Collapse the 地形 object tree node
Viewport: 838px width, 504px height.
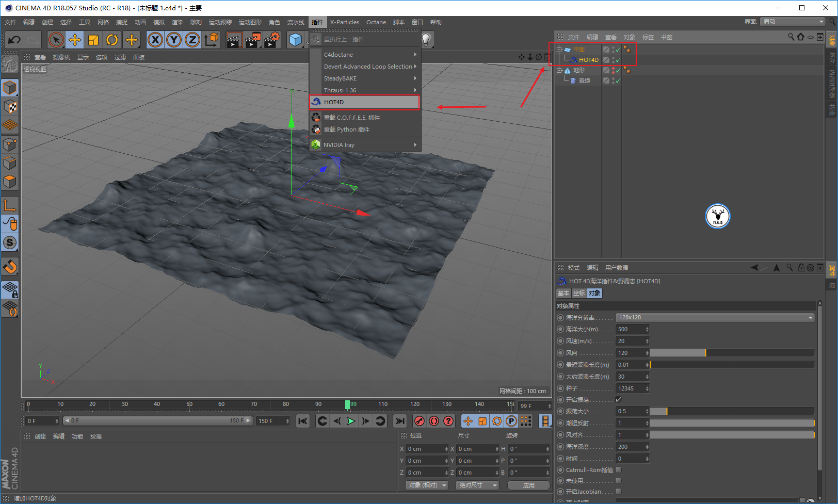pos(559,70)
